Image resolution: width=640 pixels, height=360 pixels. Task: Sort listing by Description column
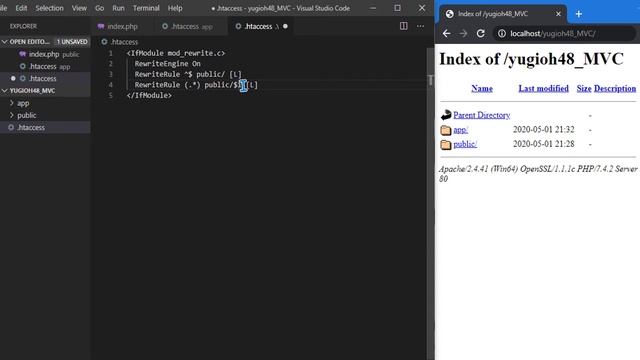[x=615, y=89]
